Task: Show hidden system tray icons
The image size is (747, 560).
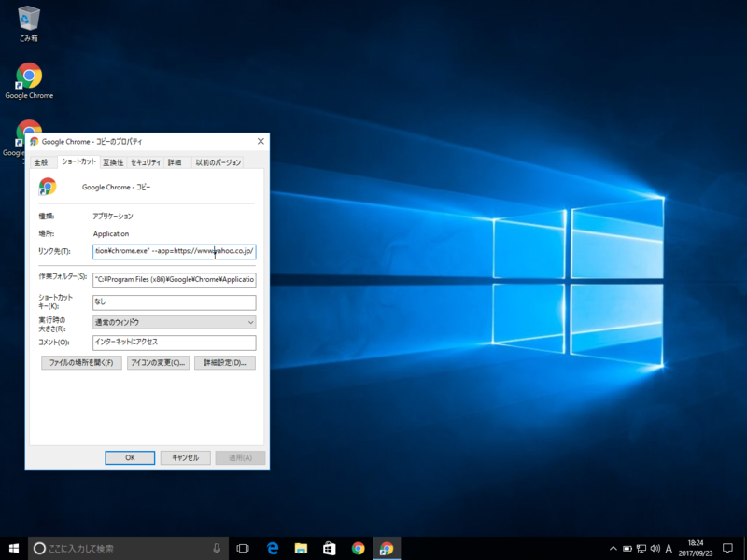Action: [613, 549]
